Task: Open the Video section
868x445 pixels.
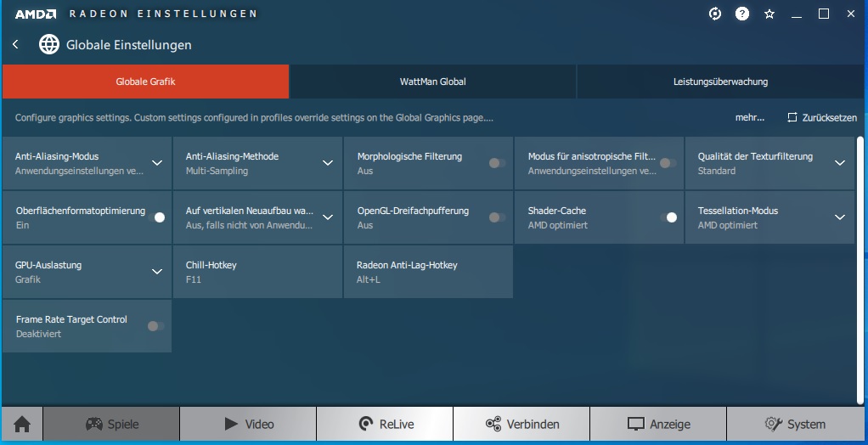Action: 248,425
